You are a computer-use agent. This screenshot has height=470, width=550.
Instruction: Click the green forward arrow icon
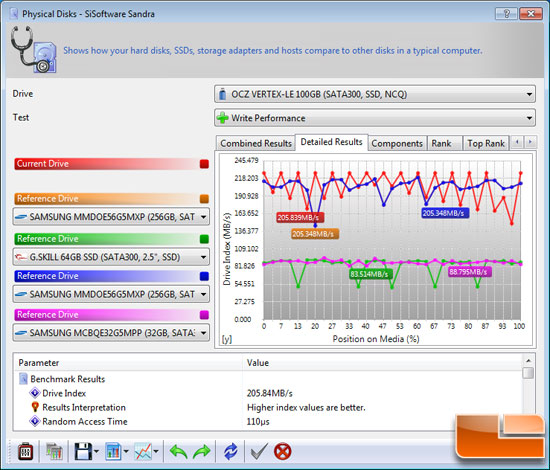[202, 451]
